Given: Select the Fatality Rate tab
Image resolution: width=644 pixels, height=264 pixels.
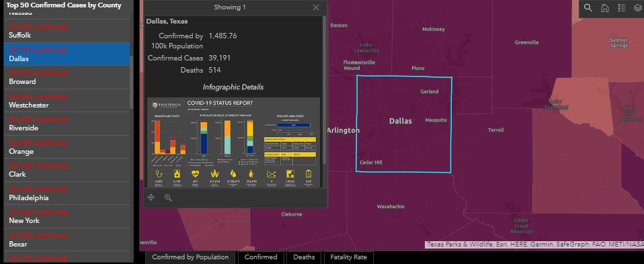Looking at the screenshot, I should pos(348,257).
